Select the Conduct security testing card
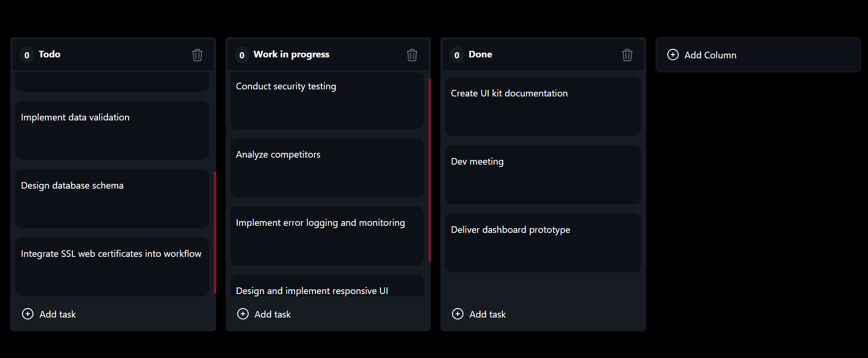The width and height of the screenshot is (868, 358). [x=327, y=100]
